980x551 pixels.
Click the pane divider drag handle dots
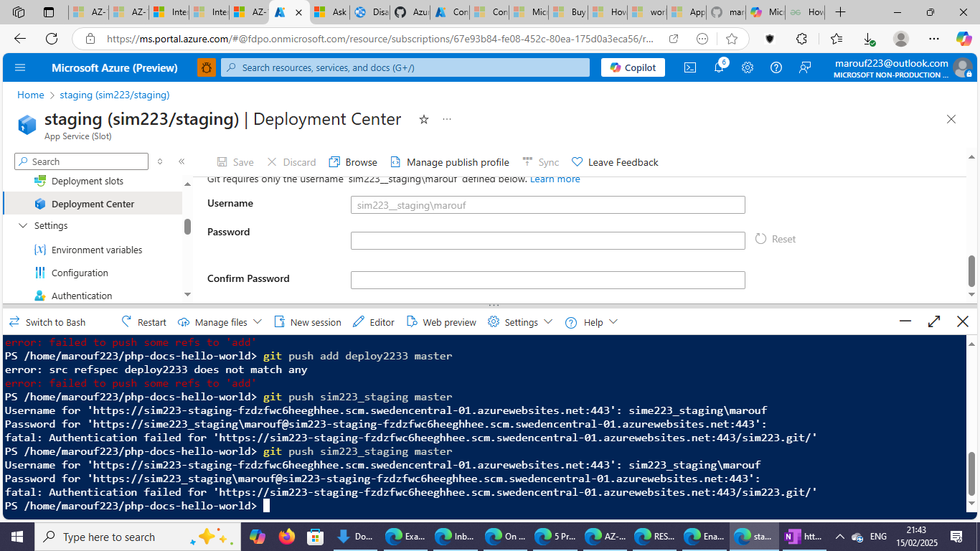493,306
